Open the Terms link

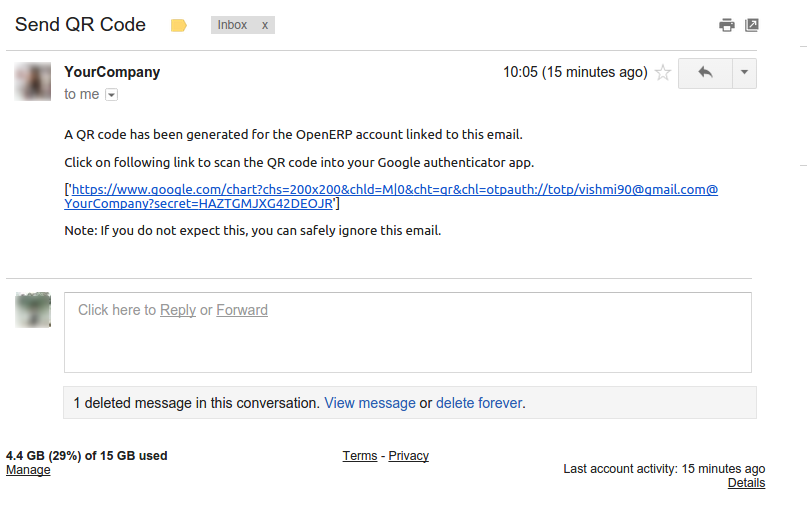[x=360, y=456]
